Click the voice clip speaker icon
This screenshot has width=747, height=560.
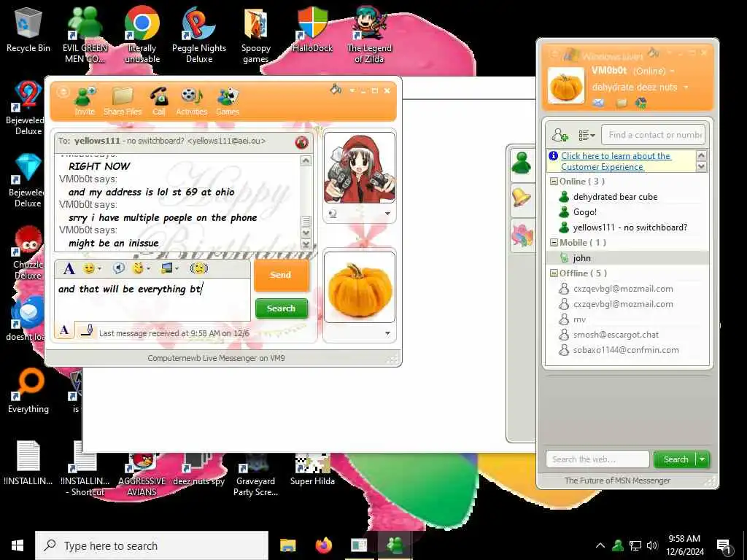coord(119,268)
